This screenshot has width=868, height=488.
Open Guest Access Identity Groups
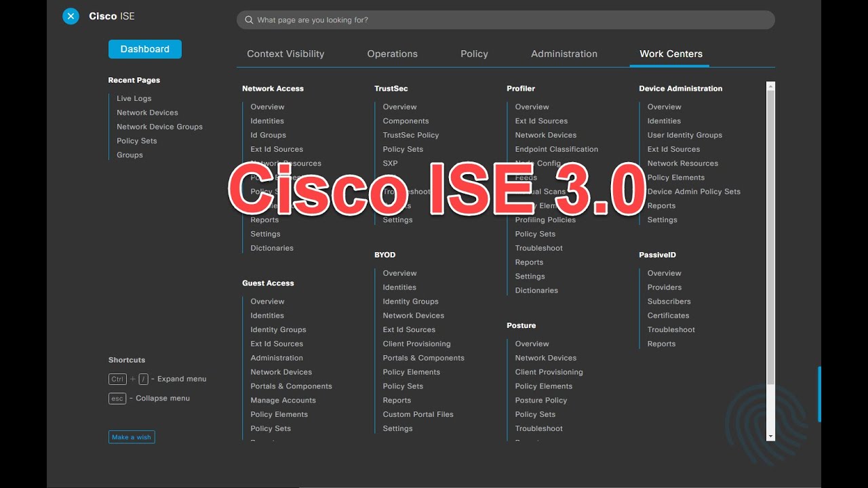pyautogui.click(x=278, y=330)
